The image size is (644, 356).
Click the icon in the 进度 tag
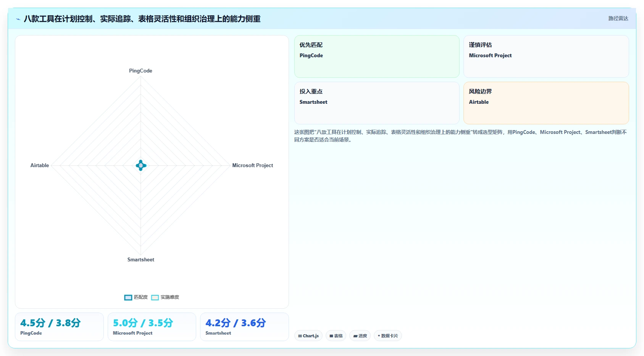coord(355,336)
